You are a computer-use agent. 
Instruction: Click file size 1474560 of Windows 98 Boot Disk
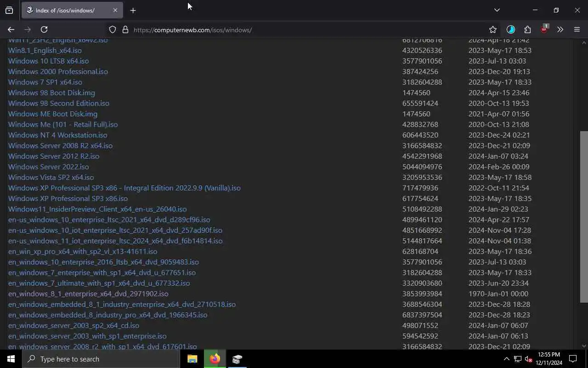(416, 92)
